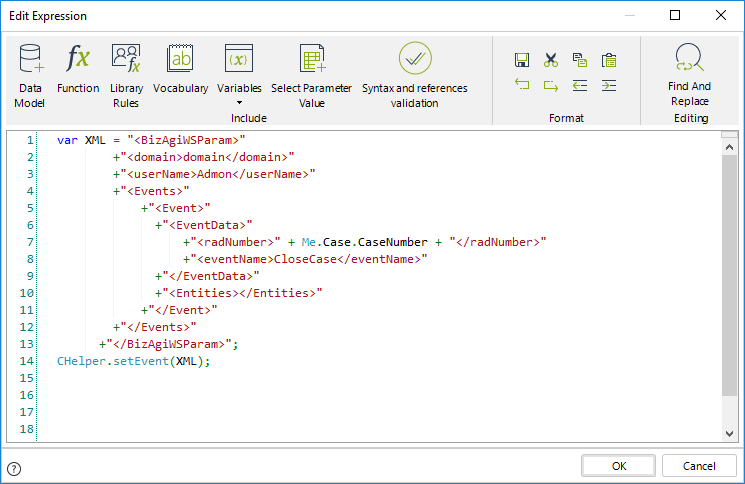This screenshot has width=745, height=484.
Task: Paste using the clipboard icon
Action: tap(609, 60)
